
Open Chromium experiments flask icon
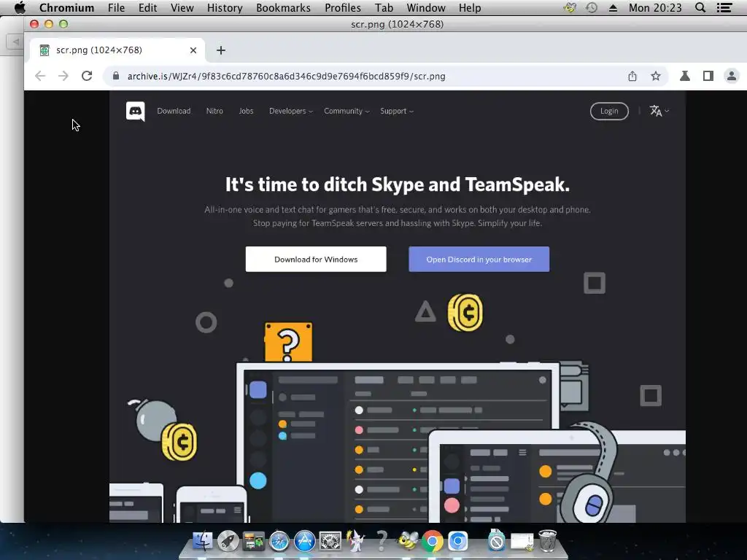click(x=684, y=76)
